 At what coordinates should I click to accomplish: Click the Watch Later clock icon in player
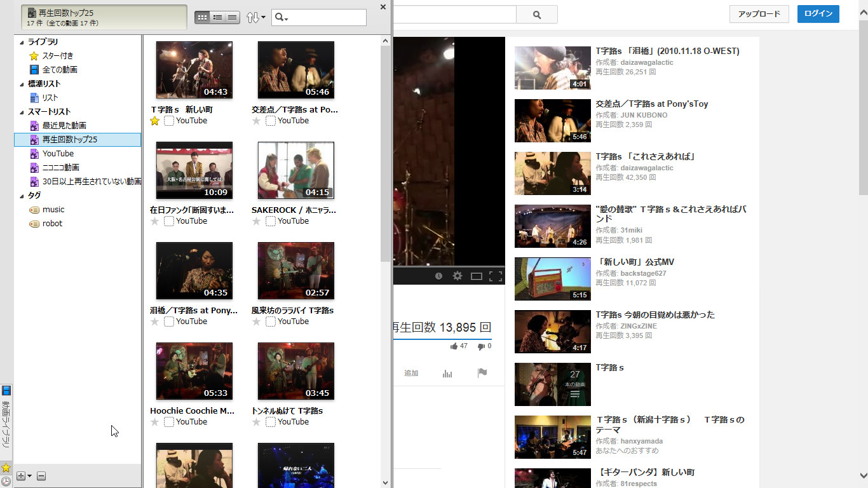(438, 276)
